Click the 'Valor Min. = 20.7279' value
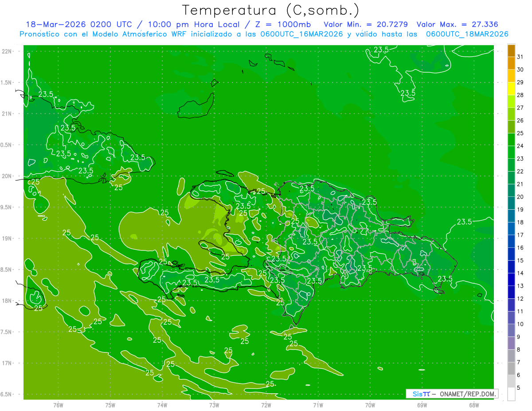532x411 pixels. click(x=366, y=24)
